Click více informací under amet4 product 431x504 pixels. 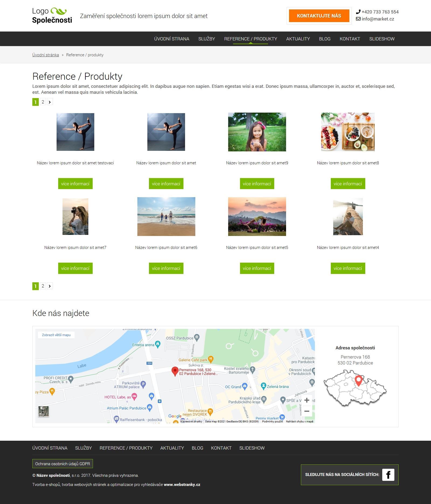point(348,268)
